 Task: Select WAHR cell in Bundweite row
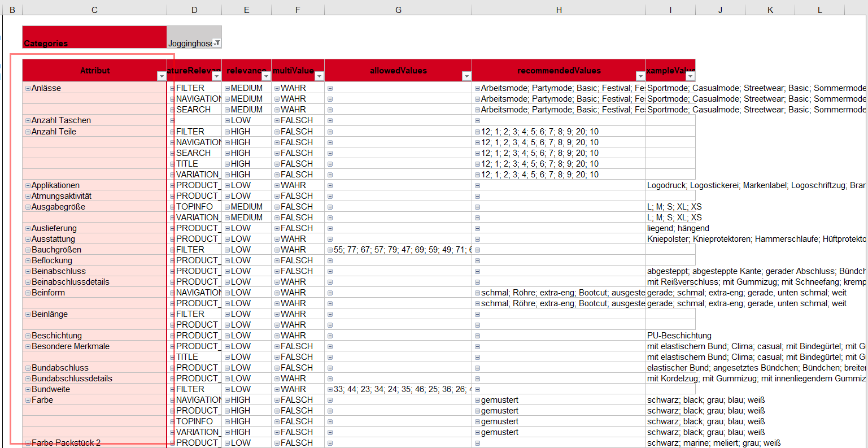[x=298, y=389]
